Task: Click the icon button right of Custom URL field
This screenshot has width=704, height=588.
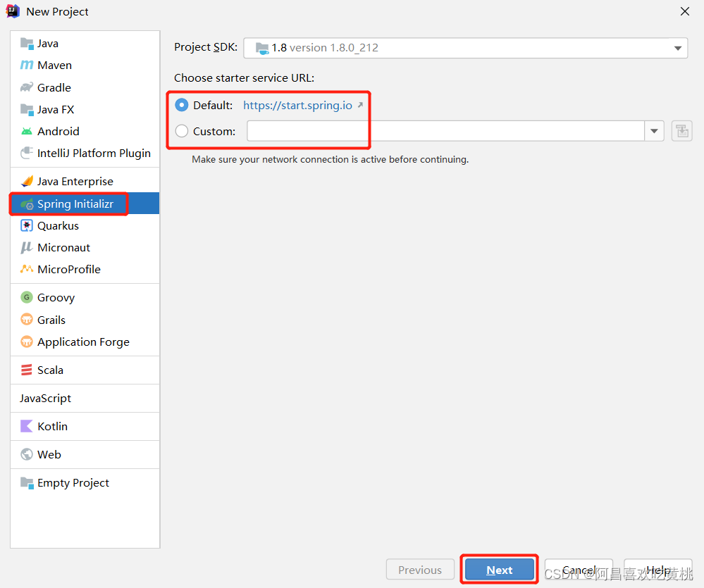Action: 682,132
